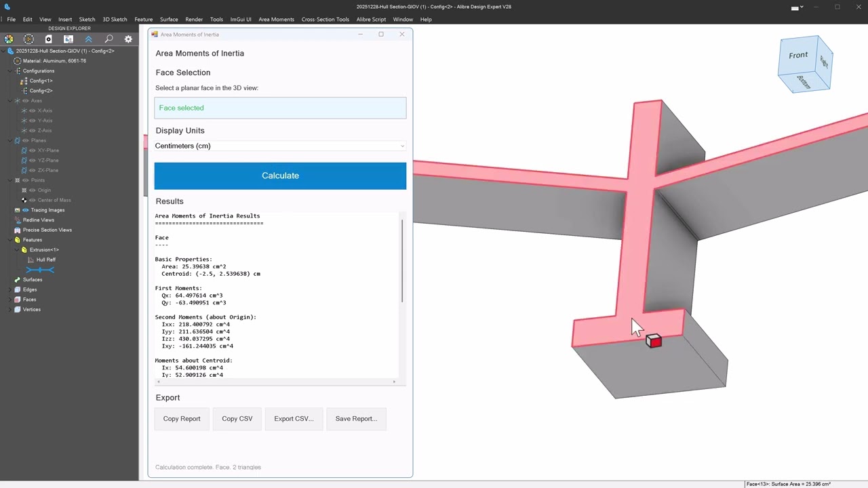868x488 pixels.
Task: Open the Display Units Centimeters dropdown
Action: point(280,146)
